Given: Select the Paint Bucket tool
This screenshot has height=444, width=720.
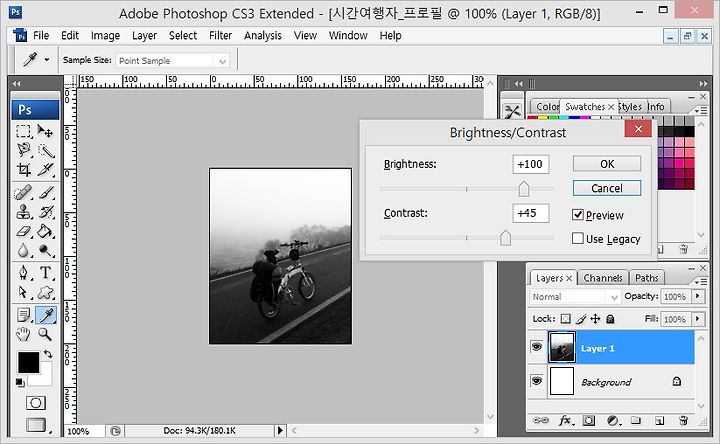Looking at the screenshot, I should 45,231.
